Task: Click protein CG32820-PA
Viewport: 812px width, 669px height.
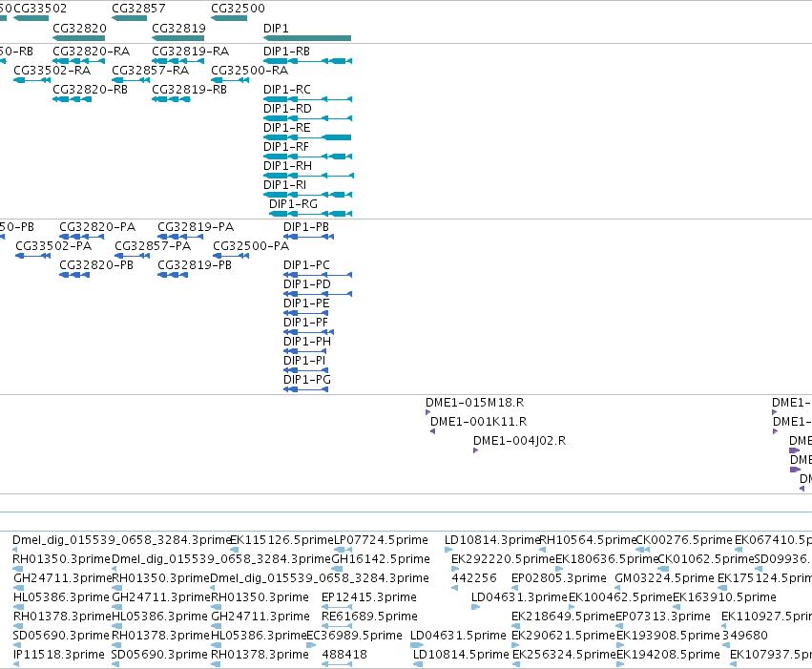Action: pyautogui.click(x=82, y=237)
